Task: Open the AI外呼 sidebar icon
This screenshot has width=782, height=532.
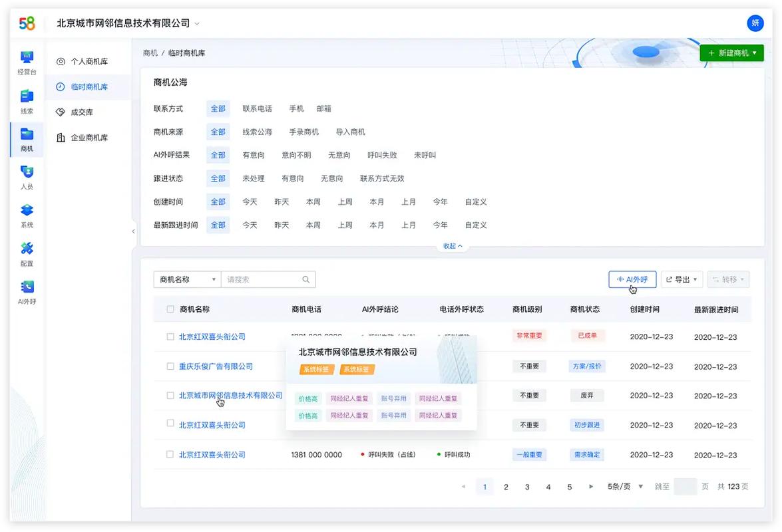Action: pyautogui.click(x=27, y=287)
